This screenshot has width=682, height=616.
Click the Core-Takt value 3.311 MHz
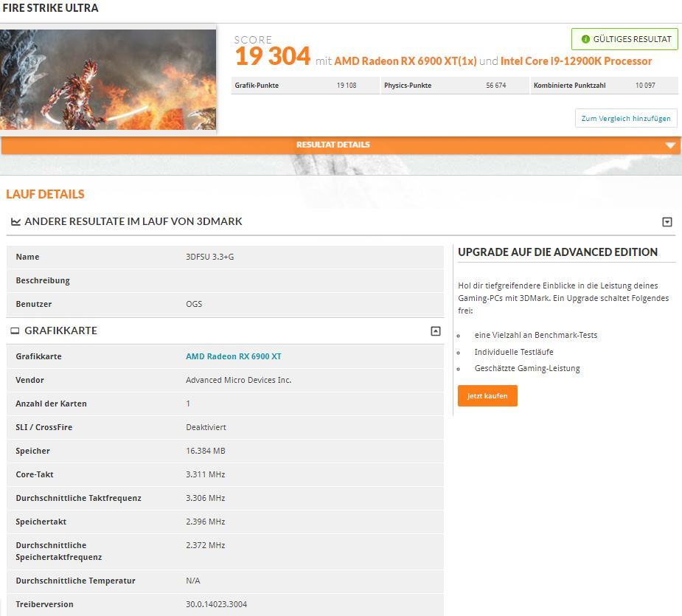coord(205,474)
